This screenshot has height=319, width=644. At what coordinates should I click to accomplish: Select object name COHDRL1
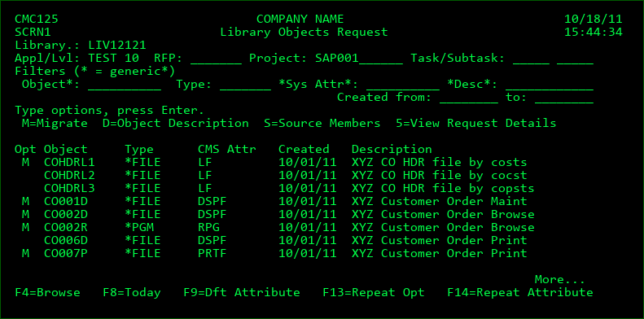point(69,163)
